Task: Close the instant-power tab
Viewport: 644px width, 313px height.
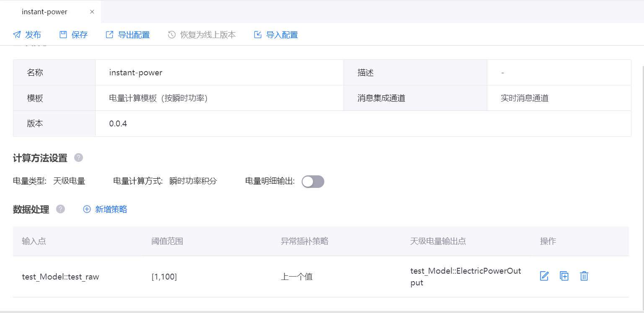Action: (92, 12)
